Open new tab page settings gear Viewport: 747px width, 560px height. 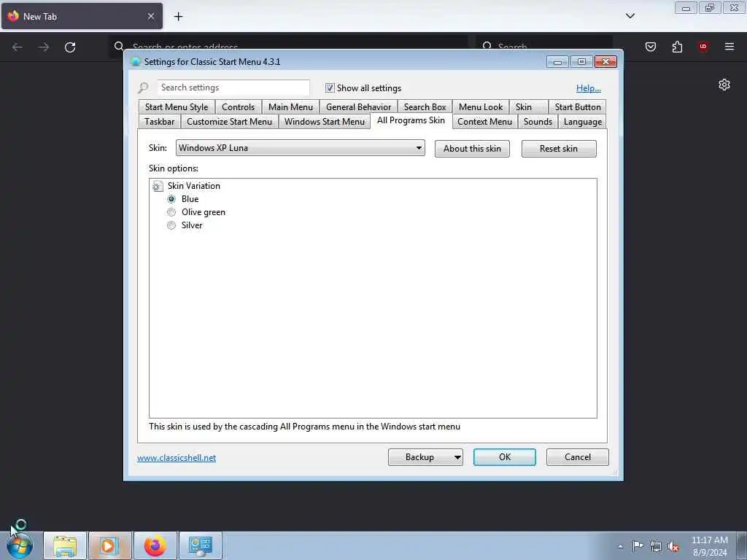pos(724,85)
